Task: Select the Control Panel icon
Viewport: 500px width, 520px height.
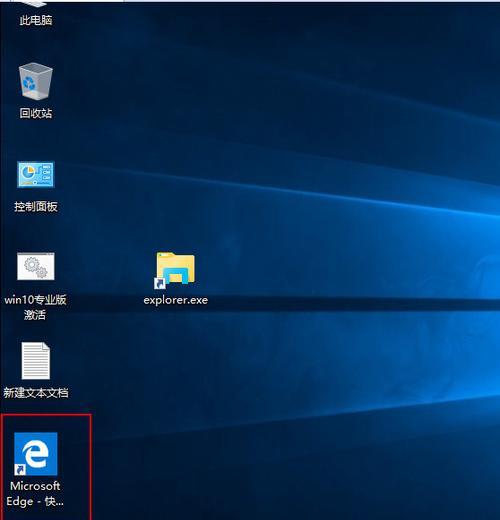Action: pyautogui.click(x=36, y=174)
